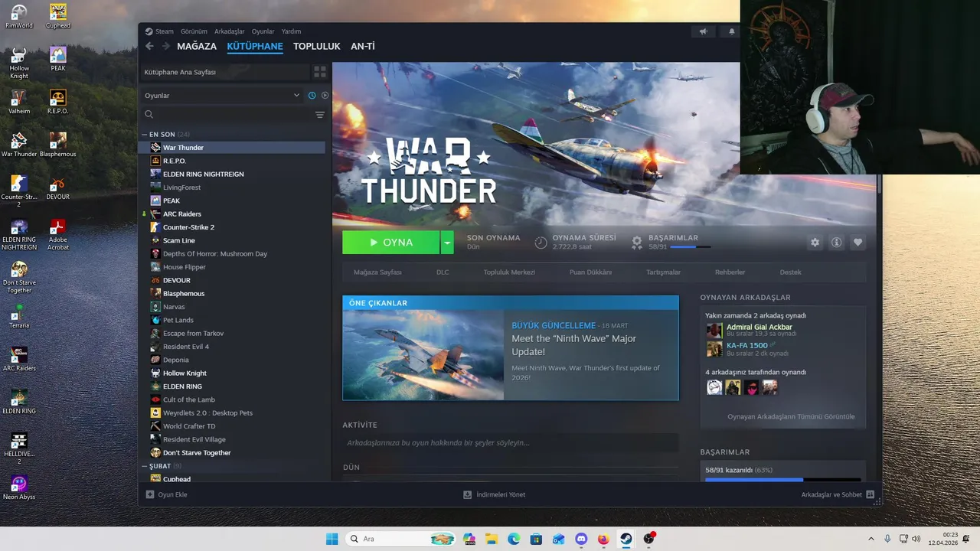Viewport: 980px width, 551px height.
Task: Click the Destek link
Action: coord(791,272)
